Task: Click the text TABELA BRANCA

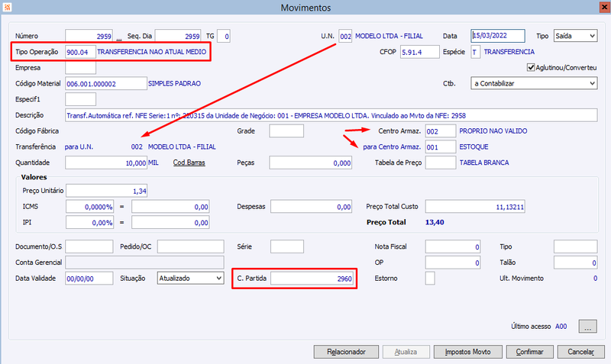Action: (x=484, y=163)
